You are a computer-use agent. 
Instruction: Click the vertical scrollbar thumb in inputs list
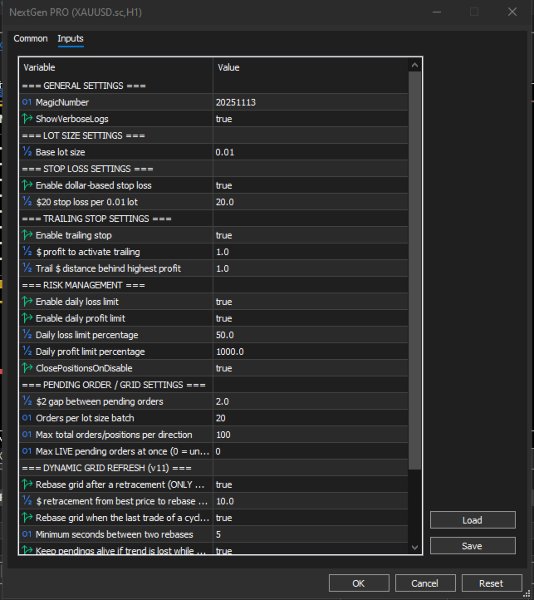[415, 270]
